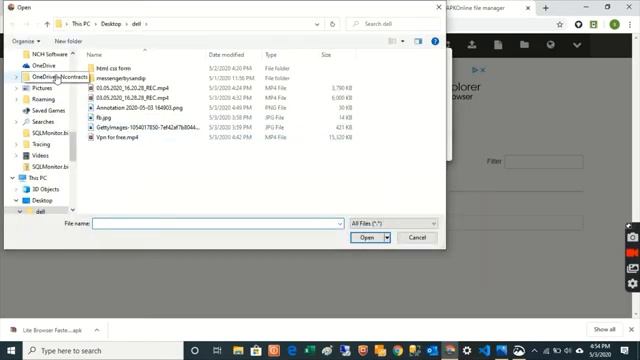The width and height of the screenshot is (640, 360).
Task: Click the Cancel button
Action: 417,238
